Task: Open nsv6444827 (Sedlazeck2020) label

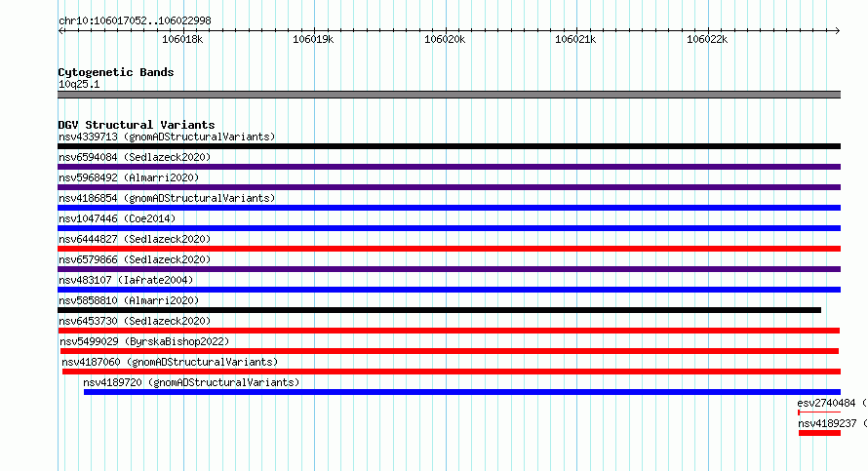Action: [135, 239]
